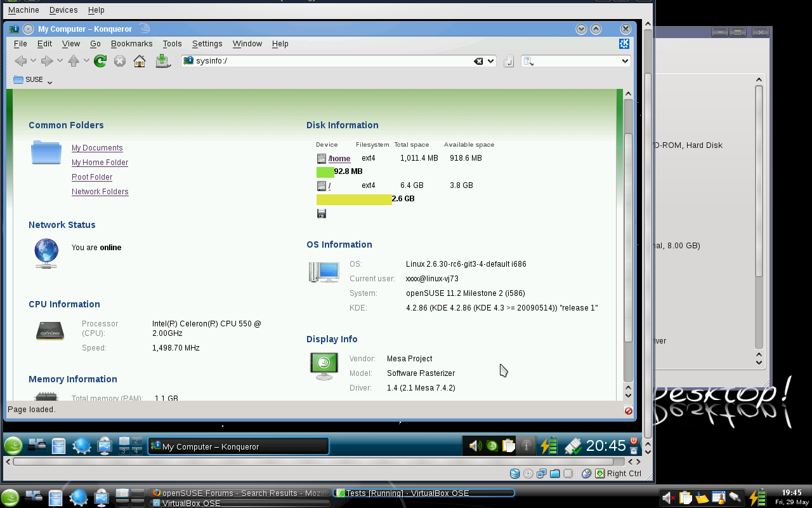Expand Back button history dropdown arrow
The image size is (812, 508).
pyautogui.click(x=34, y=61)
